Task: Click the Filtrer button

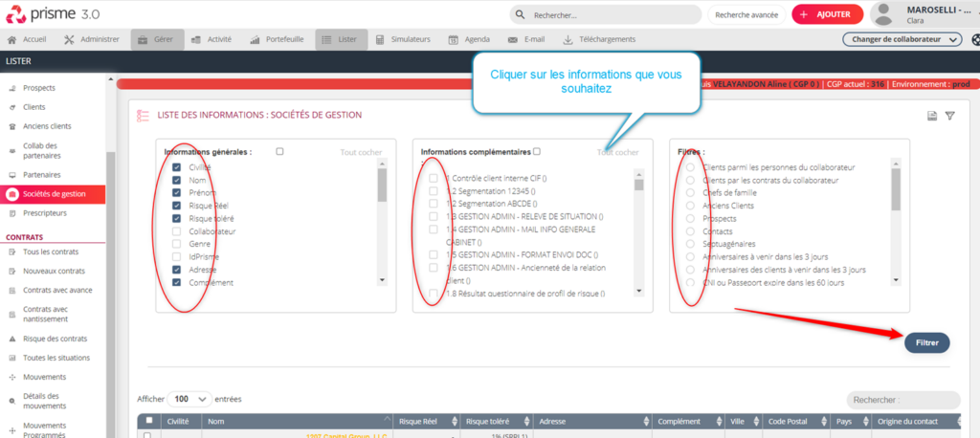Action: click(x=926, y=342)
